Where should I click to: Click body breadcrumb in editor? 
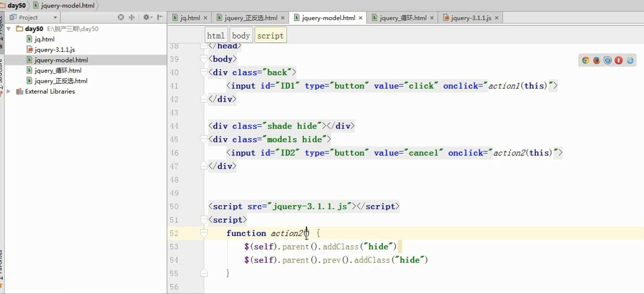[x=241, y=35]
